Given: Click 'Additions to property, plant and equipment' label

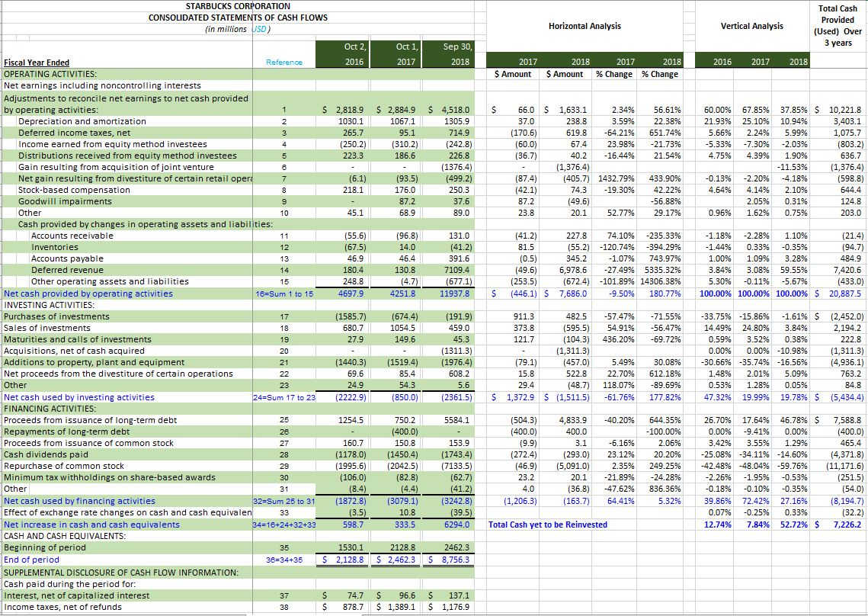Looking at the screenshot, I should point(94,362).
